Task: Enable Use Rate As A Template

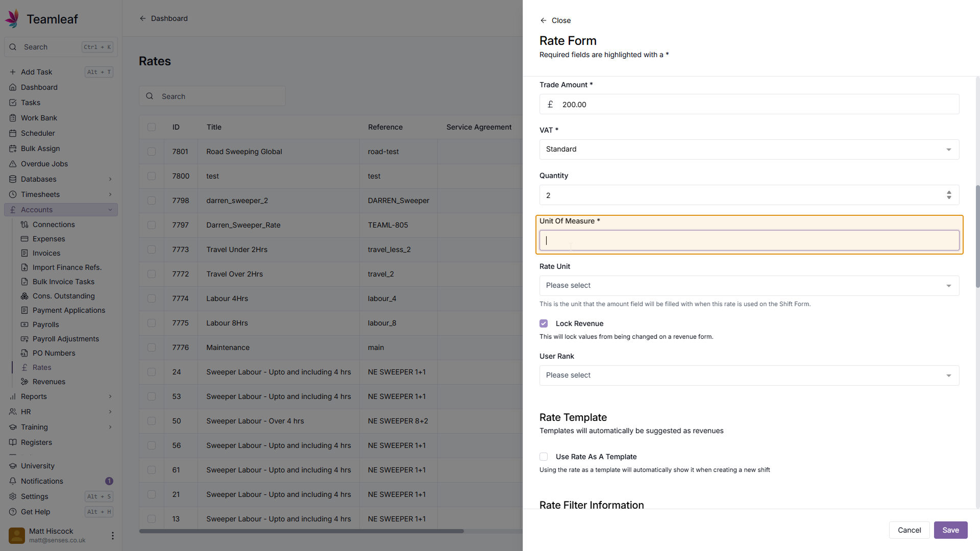Action: [x=544, y=457]
